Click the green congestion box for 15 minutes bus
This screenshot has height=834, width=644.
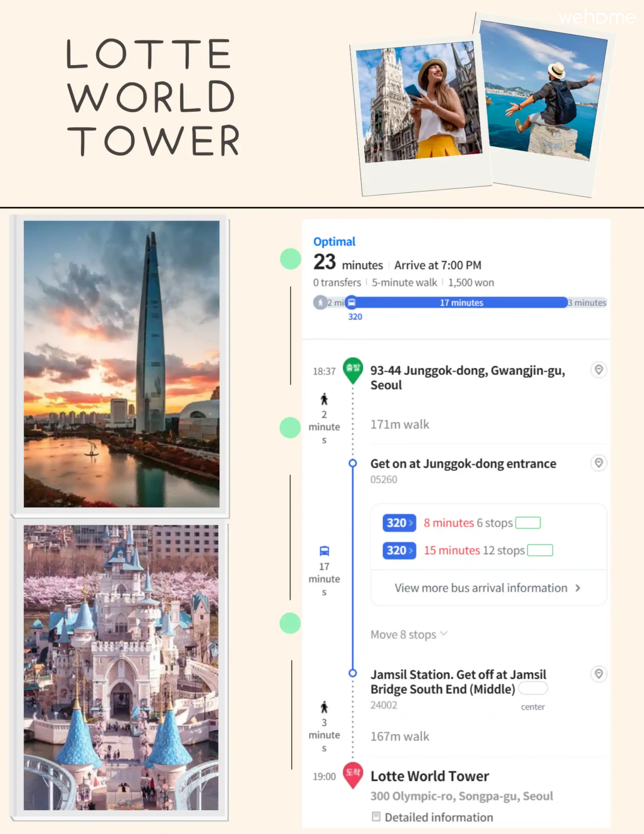tap(540, 550)
